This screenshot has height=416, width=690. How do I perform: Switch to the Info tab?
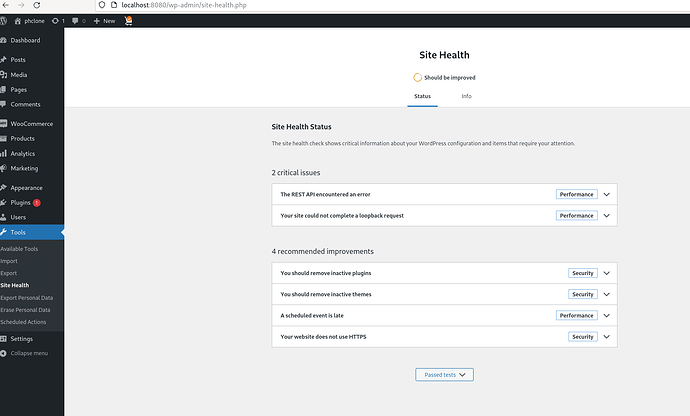pos(466,96)
